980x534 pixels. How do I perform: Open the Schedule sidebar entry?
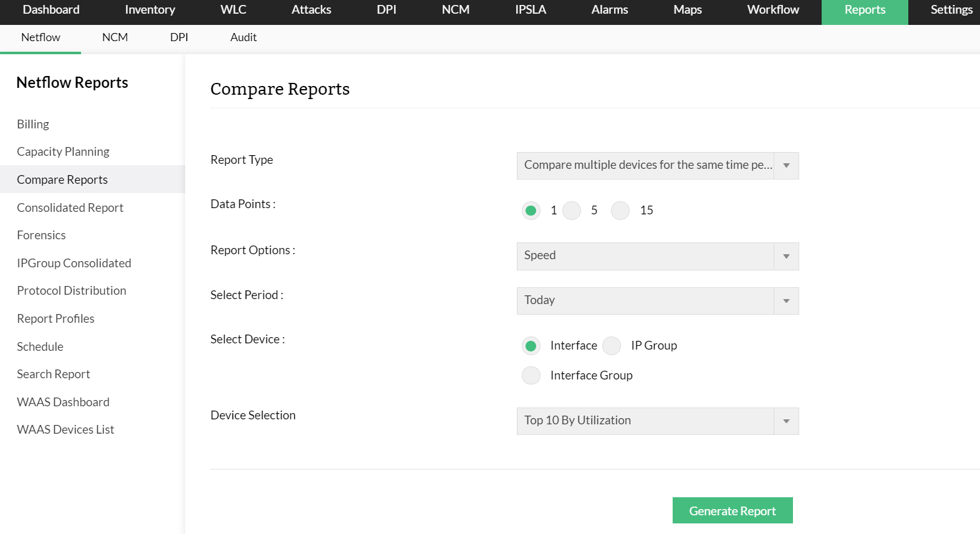pyautogui.click(x=40, y=347)
